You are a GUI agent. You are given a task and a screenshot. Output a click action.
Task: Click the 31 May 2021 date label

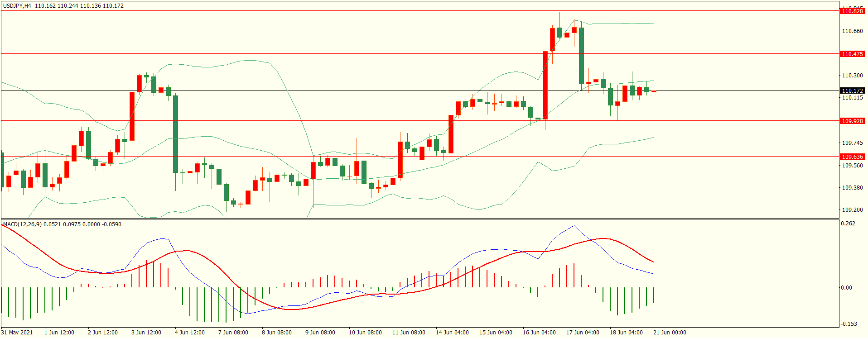[17, 333]
